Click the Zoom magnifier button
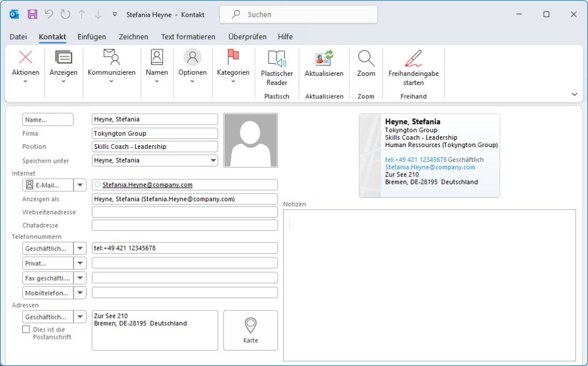This screenshot has width=588, height=366. coord(366,64)
